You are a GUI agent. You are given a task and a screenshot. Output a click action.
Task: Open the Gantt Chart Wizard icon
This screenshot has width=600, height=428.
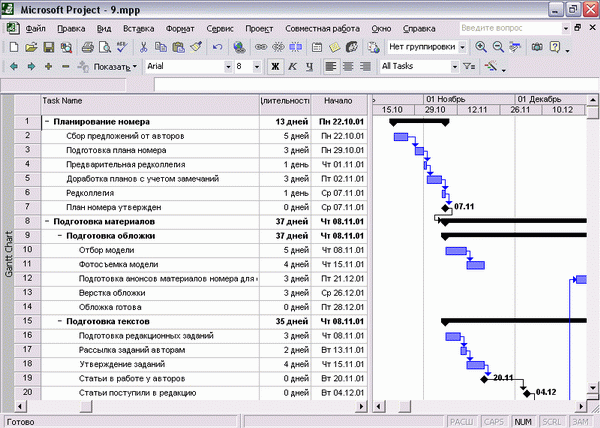[x=491, y=67]
